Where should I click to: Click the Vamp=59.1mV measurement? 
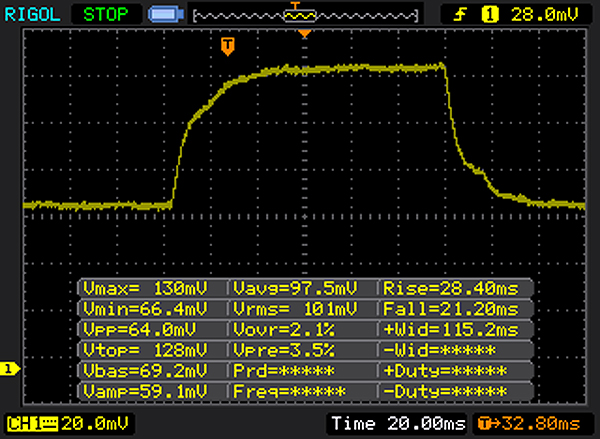pos(145,392)
